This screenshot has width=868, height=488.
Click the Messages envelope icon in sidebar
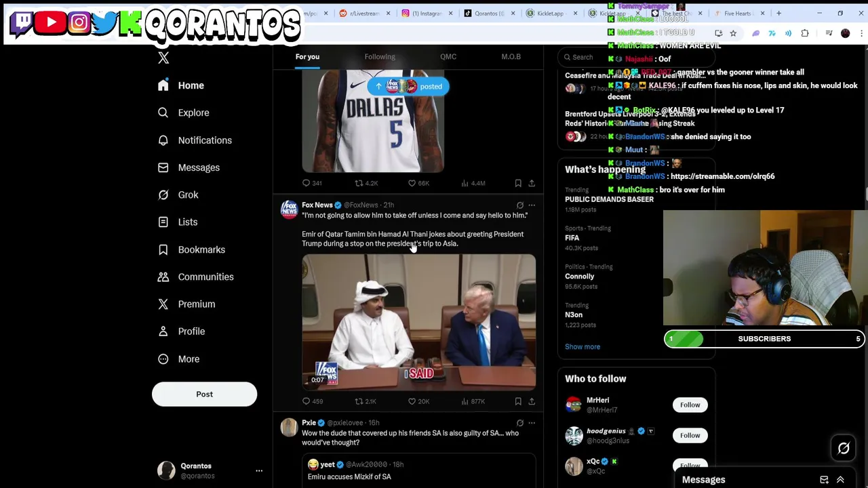pos(163,167)
